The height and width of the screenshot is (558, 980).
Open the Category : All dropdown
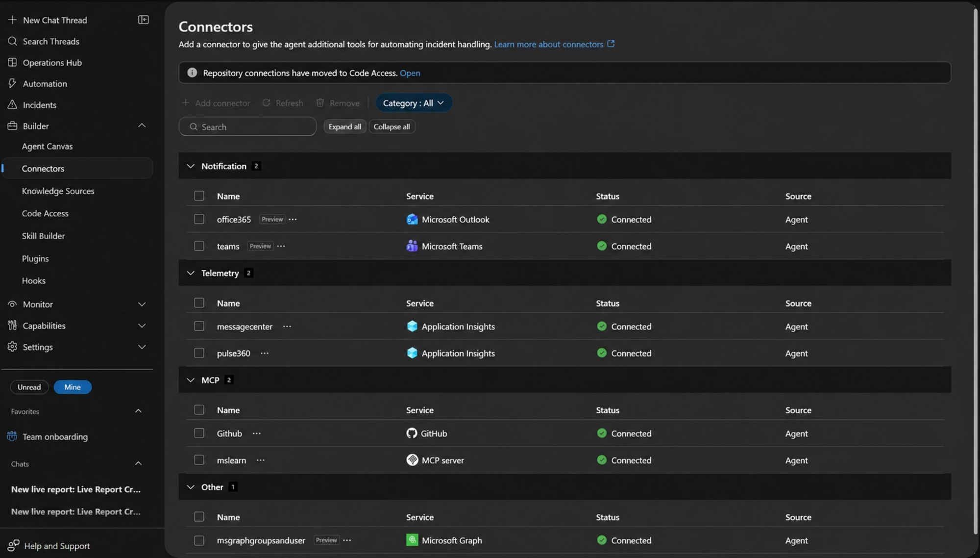pyautogui.click(x=414, y=103)
